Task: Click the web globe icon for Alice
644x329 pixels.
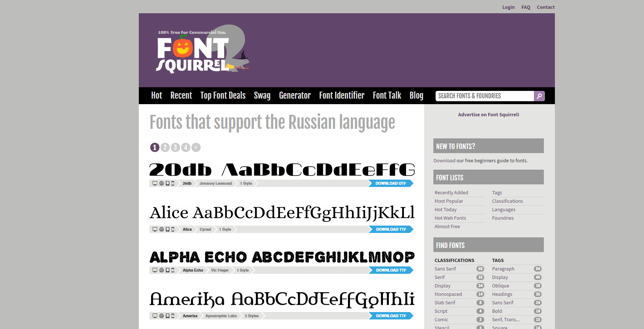Action: coord(161,229)
